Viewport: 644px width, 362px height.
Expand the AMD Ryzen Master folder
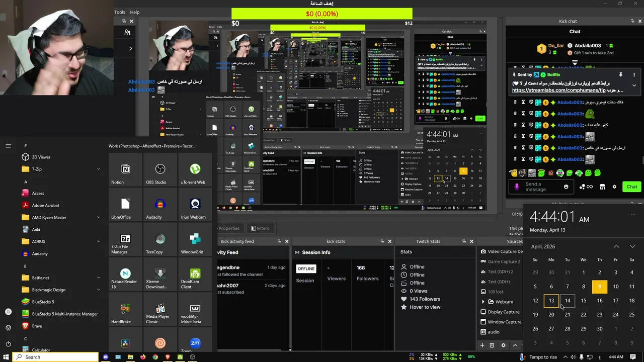[99, 217]
